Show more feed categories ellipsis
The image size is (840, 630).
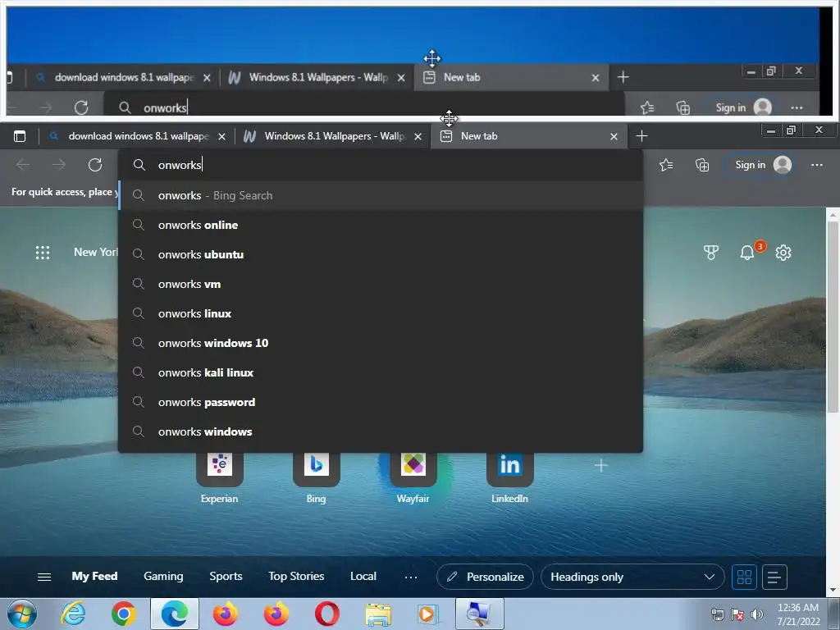411,577
